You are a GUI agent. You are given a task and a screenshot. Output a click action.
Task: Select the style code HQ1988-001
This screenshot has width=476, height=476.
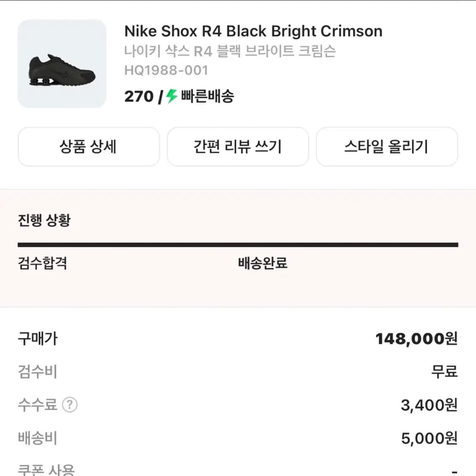click(166, 70)
